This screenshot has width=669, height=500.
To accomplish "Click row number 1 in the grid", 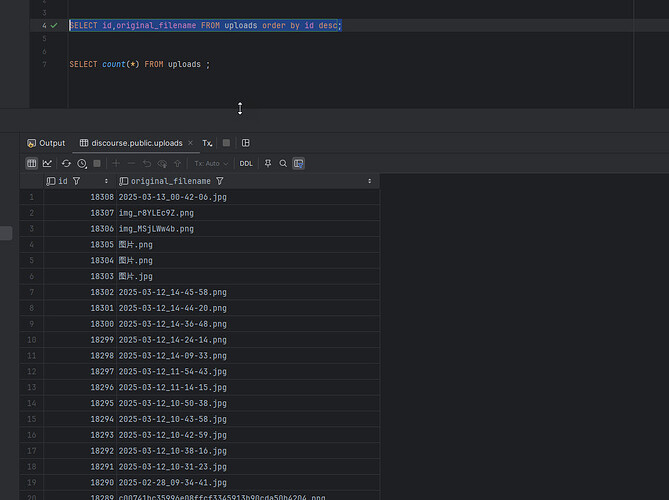I will coord(32,197).
